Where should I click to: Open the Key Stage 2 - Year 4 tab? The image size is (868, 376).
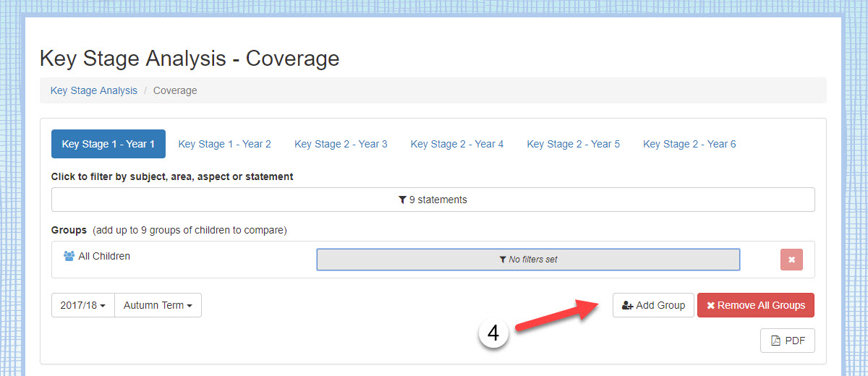click(457, 144)
